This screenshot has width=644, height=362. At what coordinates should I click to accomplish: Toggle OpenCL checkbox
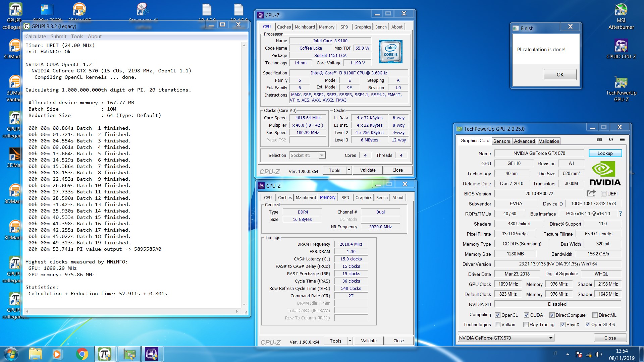coord(498,315)
